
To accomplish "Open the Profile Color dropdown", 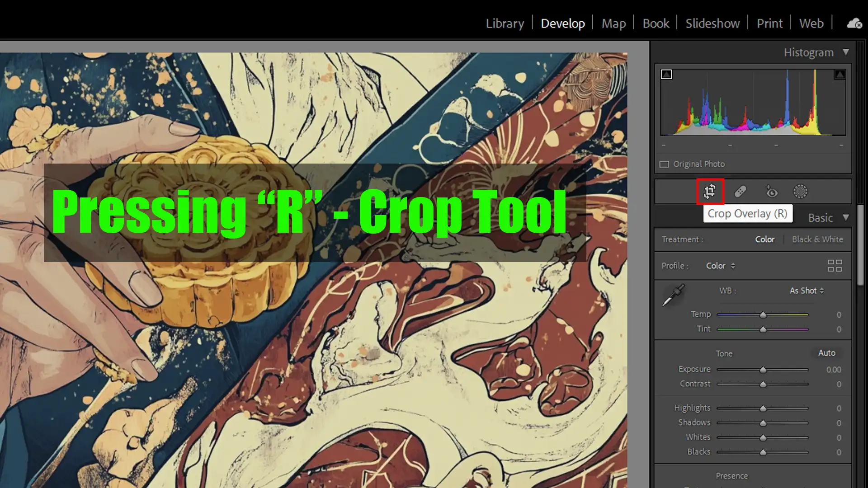I will click(x=721, y=266).
